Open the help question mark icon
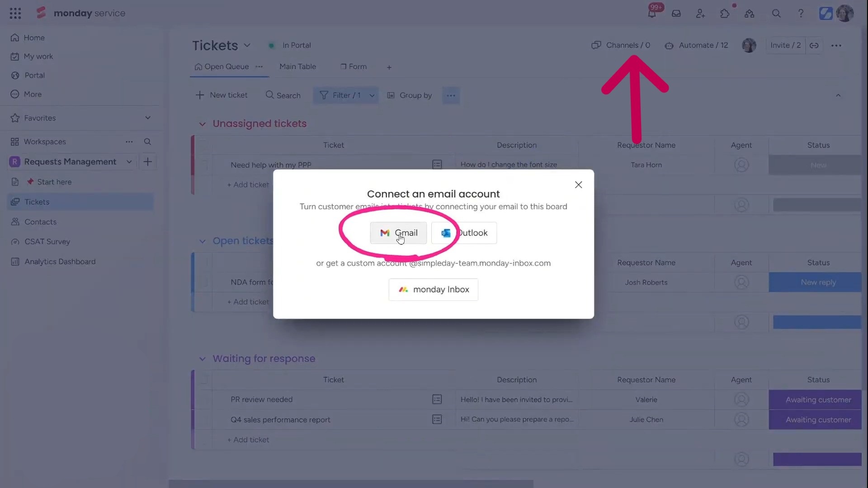868x488 pixels. tap(801, 14)
